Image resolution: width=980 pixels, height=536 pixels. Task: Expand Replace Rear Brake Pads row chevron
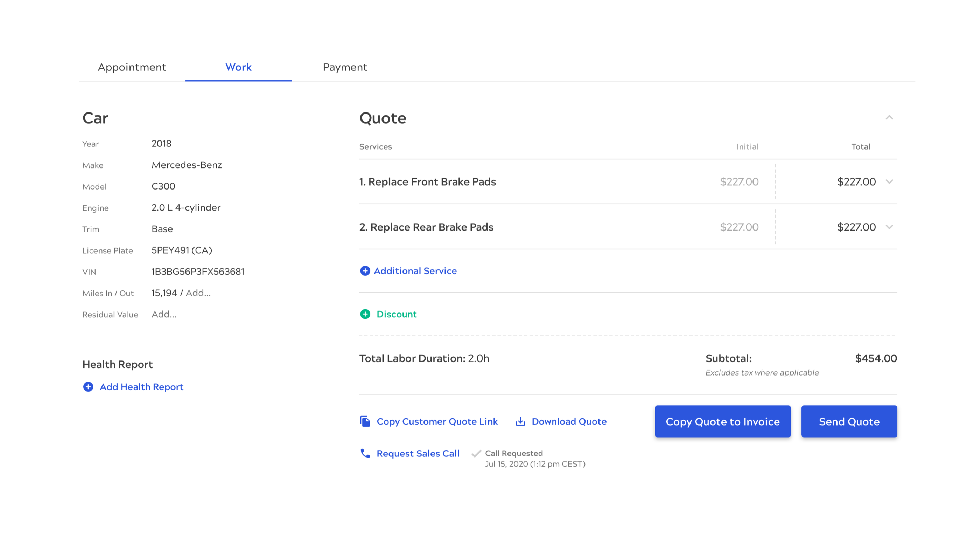coord(889,227)
